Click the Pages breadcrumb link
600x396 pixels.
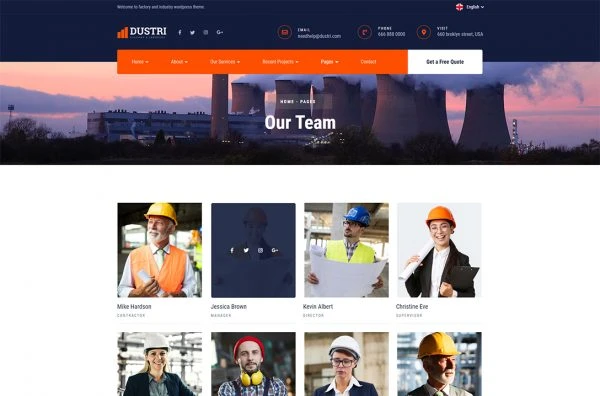tap(308, 101)
